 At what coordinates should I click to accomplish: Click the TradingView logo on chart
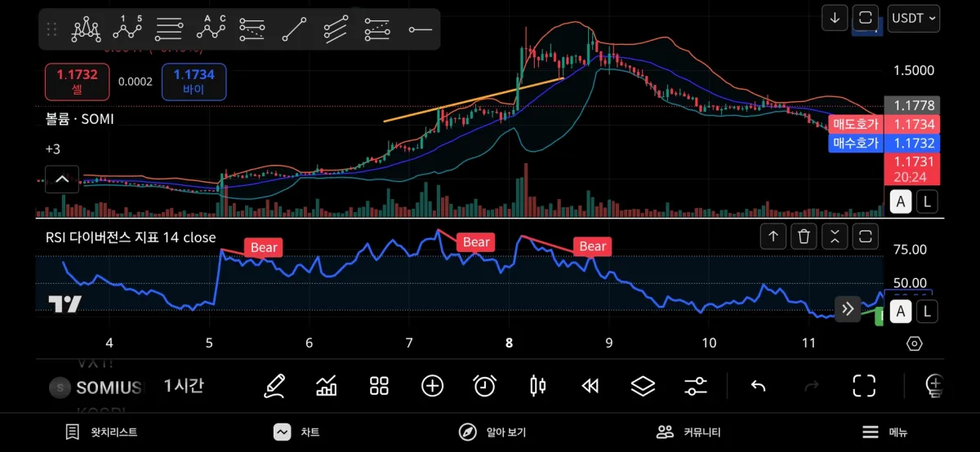(65, 304)
